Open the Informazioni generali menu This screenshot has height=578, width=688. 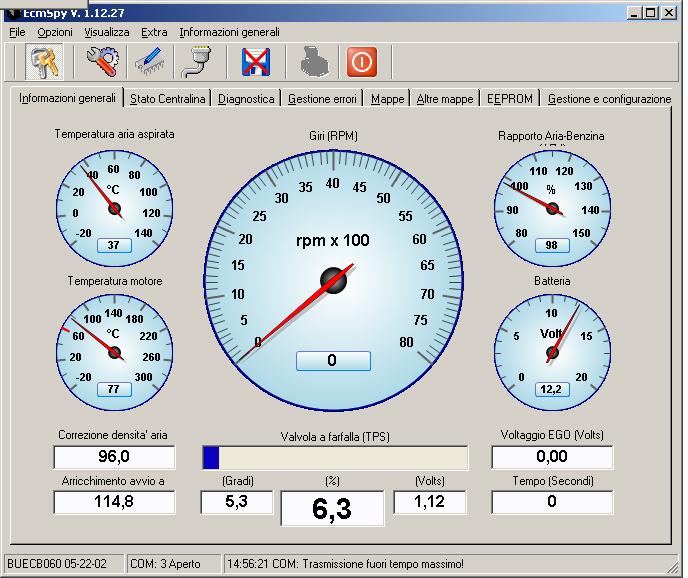(229, 32)
